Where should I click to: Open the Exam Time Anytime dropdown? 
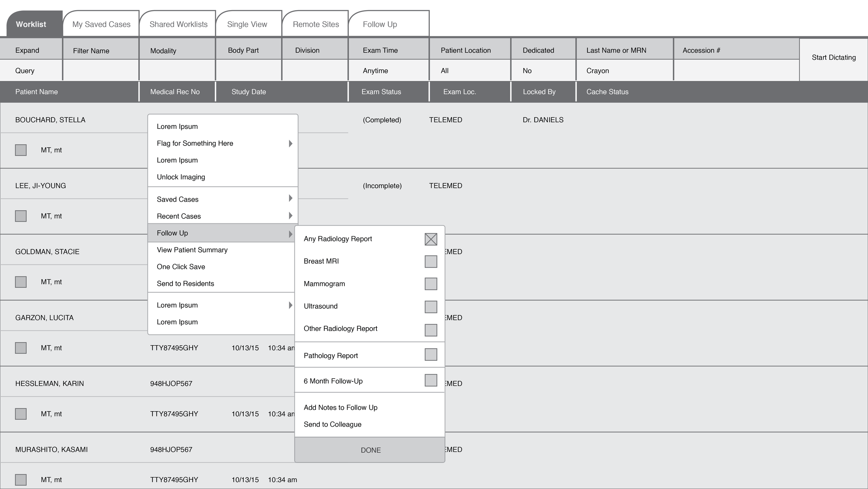coord(389,70)
